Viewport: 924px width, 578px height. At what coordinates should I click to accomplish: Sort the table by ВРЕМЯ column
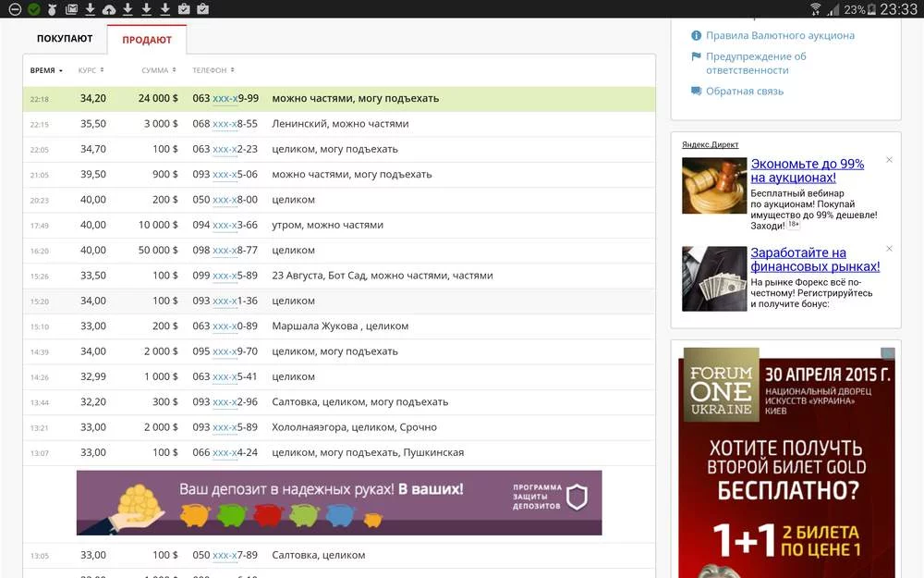pyautogui.click(x=46, y=70)
